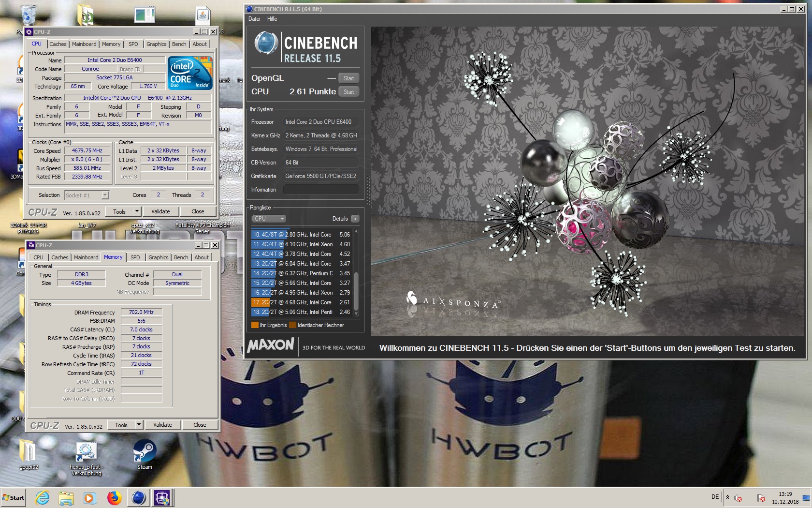Select ranking row 10 with score 5.06

pyautogui.click(x=302, y=235)
